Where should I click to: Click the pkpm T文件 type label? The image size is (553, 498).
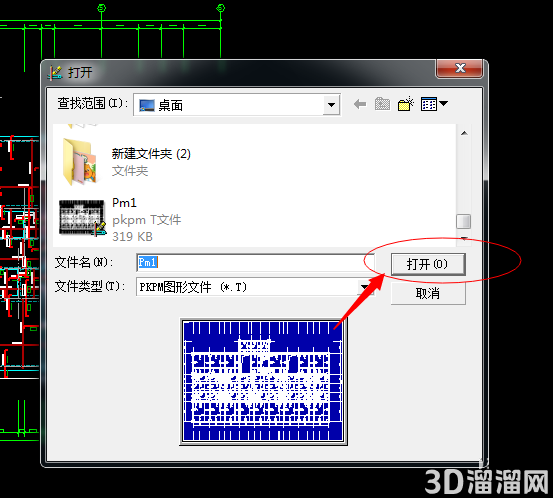(x=146, y=220)
